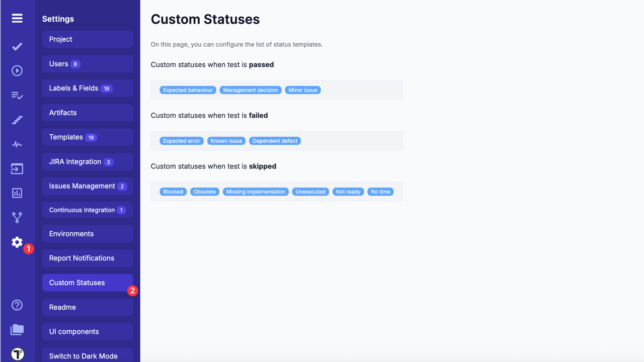The width and height of the screenshot is (644, 362).
Task: Open the Templates settings section
Action: 87,137
